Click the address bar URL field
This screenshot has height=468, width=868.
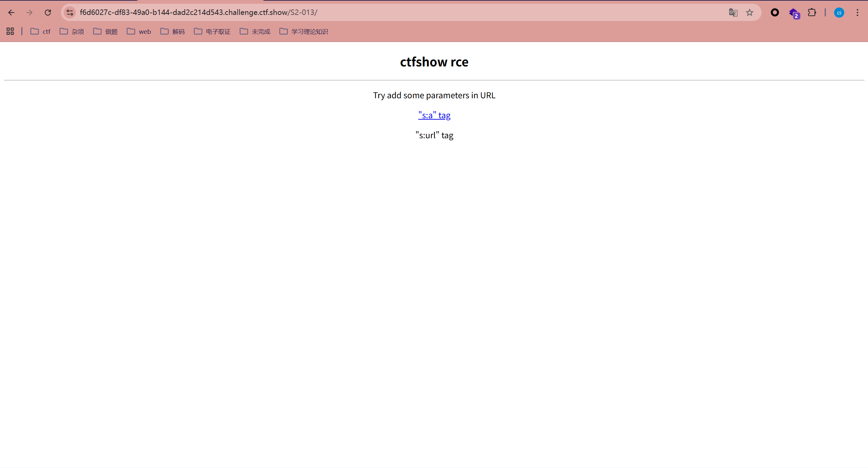(373, 13)
